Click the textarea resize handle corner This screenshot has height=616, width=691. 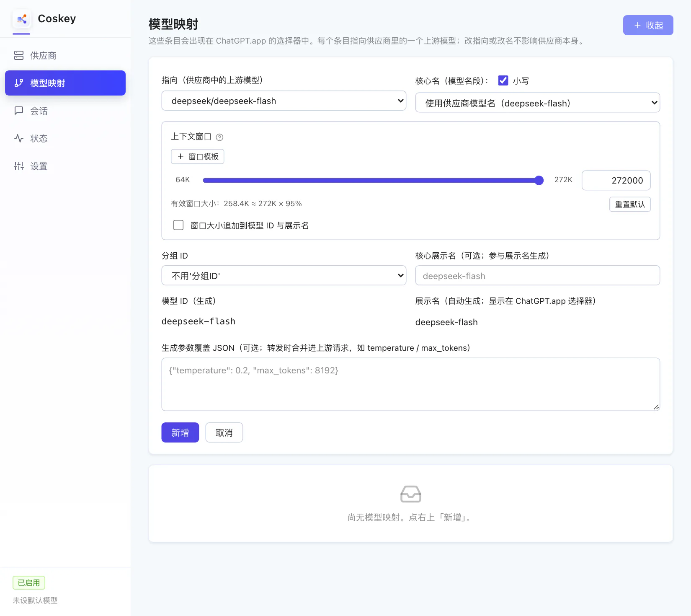(656, 407)
